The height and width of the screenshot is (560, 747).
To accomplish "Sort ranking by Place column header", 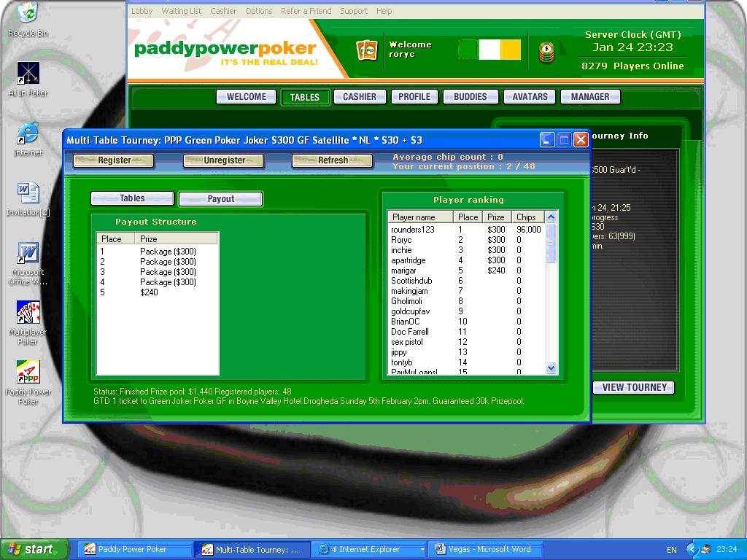I will (468, 217).
